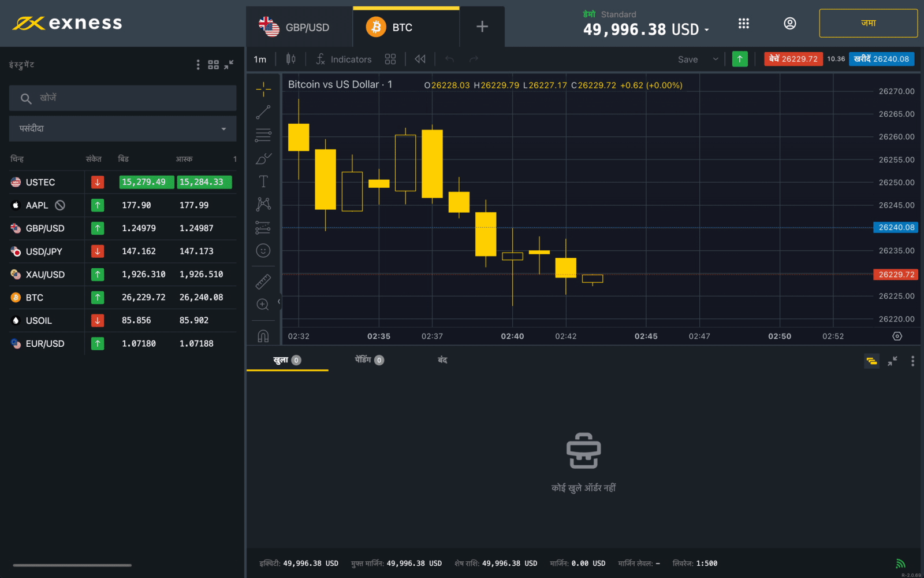Viewport: 924px width, 578px height.
Task: Undo the last chart action
Action: coord(450,59)
